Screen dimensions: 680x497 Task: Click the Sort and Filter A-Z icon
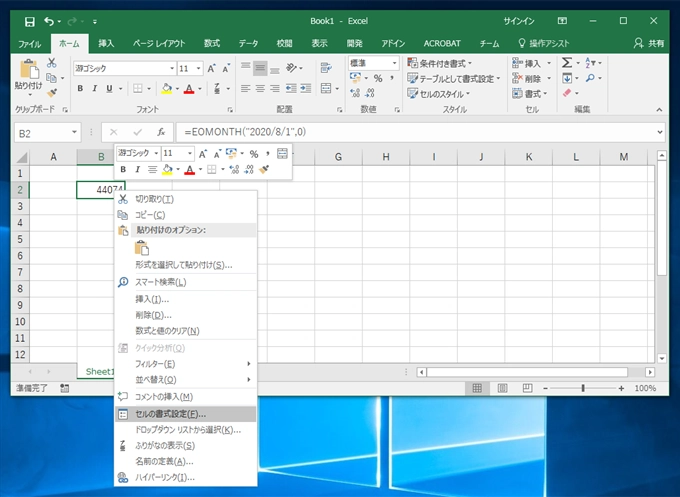coord(590,63)
